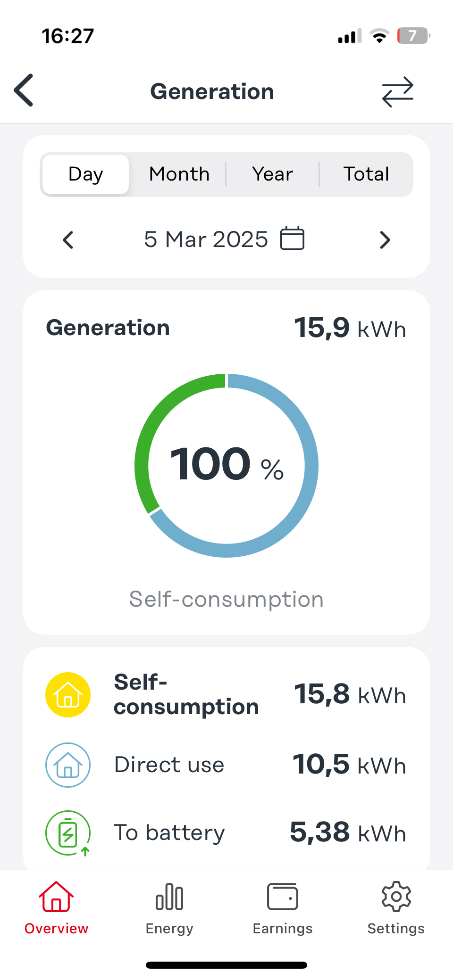Tap the swap arrows icon top right
The image size is (453, 980).
click(x=398, y=92)
